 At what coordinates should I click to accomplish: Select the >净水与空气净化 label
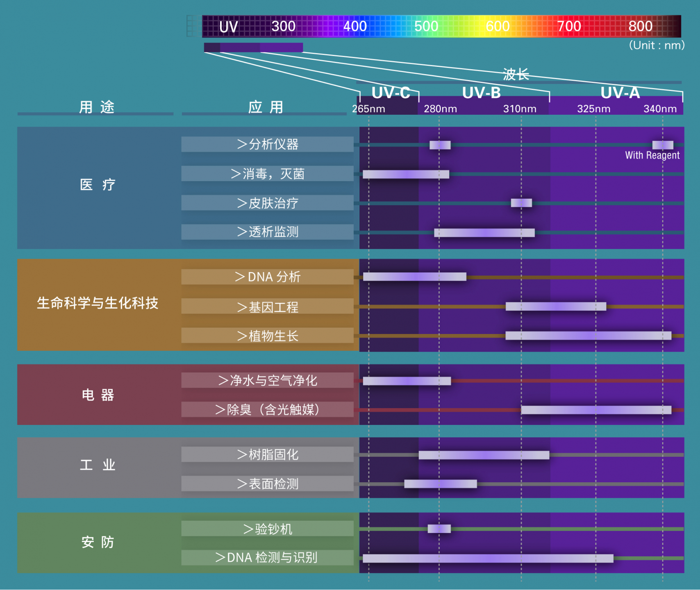point(267,380)
